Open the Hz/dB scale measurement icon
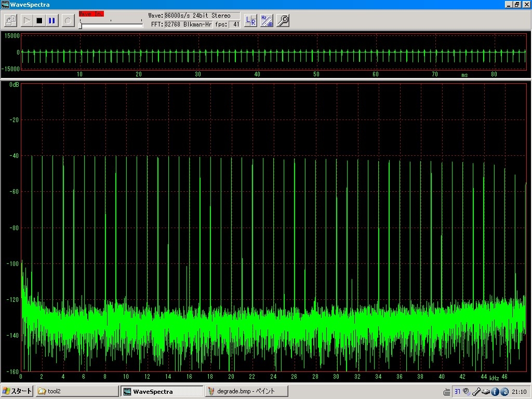This screenshot has width=532, height=399. click(x=267, y=20)
